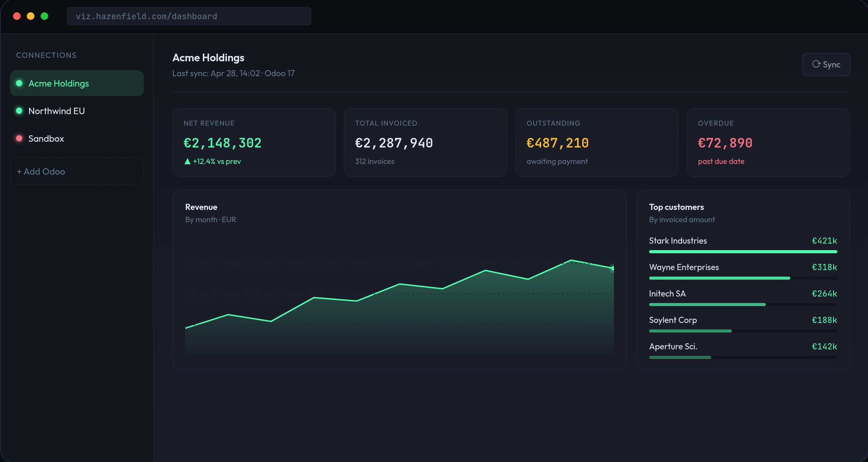Click the Sync button label

tap(831, 64)
